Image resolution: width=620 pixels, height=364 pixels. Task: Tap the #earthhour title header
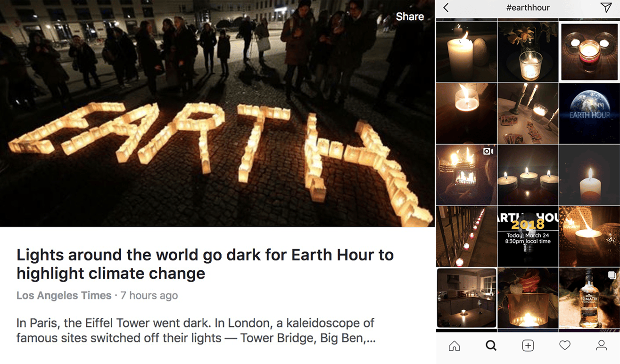click(x=528, y=8)
